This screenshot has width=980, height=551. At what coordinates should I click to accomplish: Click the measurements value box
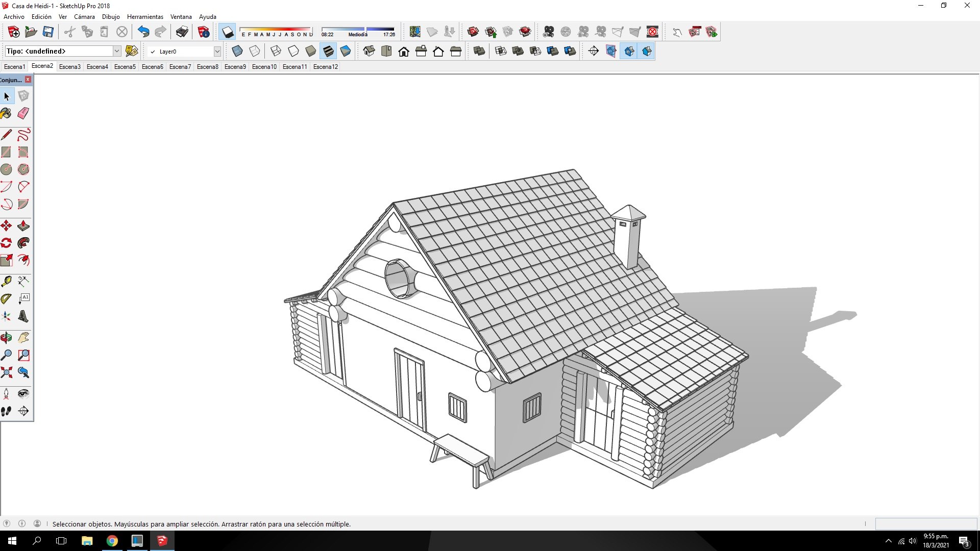[926, 524]
